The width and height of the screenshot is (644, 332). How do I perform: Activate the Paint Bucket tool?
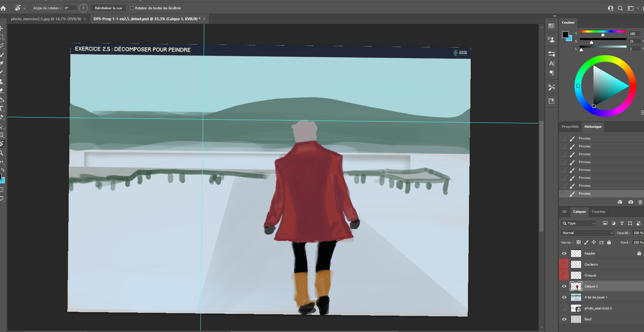coord(2,99)
